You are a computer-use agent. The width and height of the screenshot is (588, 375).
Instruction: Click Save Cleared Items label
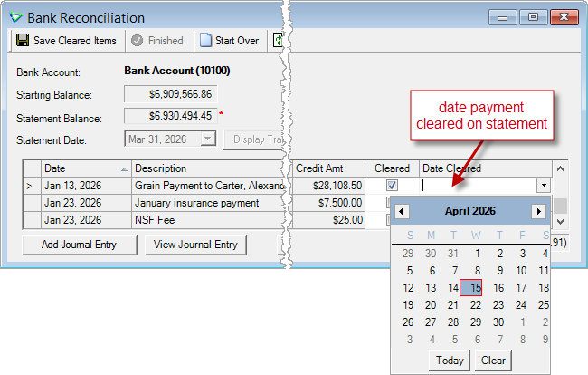[75, 41]
